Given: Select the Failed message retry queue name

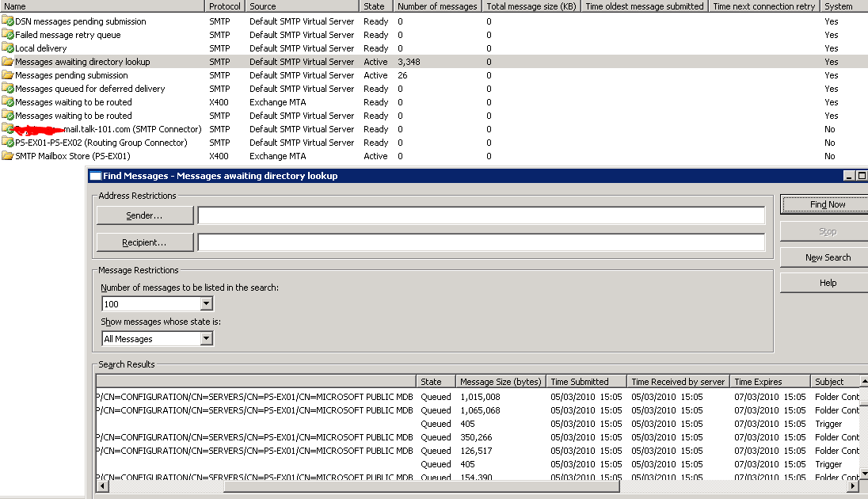Looking at the screenshot, I should [x=68, y=34].
